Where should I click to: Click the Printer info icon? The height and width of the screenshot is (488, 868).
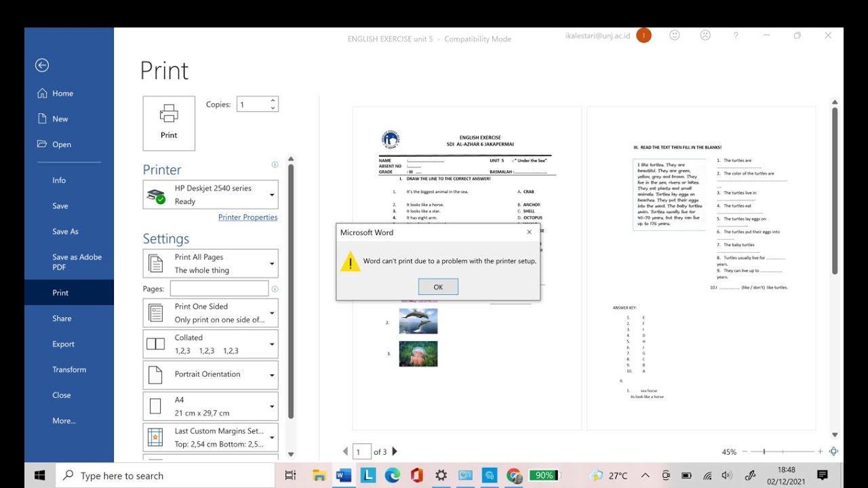[275, 165]
